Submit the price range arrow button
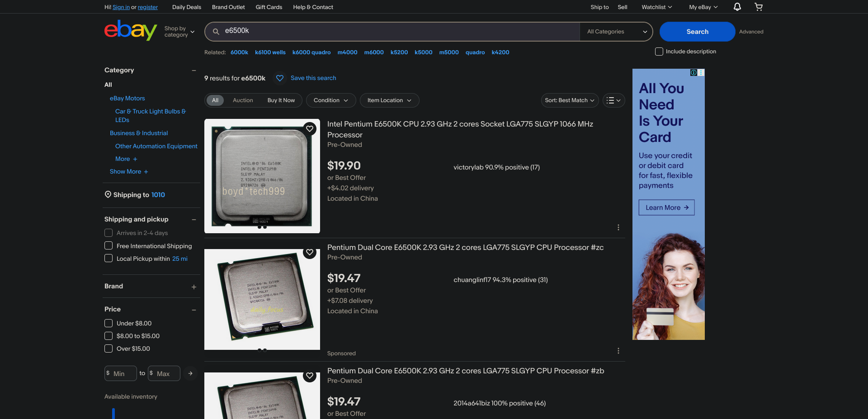 [x=190, y=373]
